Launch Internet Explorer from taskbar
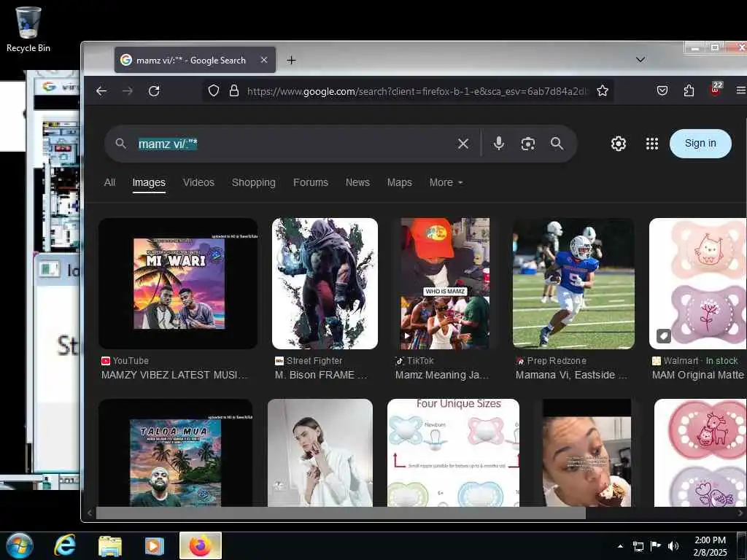Screen dimensions: 747x560 point(64,545)
